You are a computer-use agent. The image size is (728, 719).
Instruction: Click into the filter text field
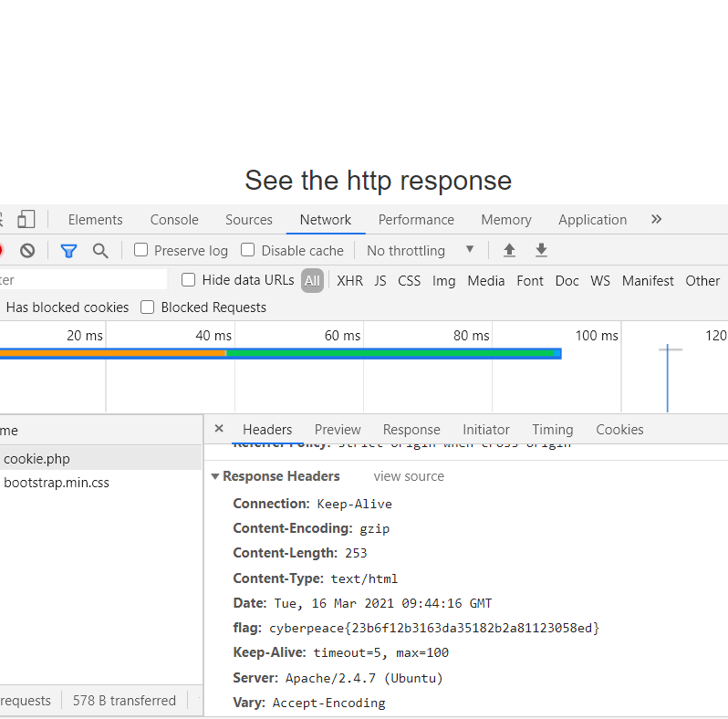(x=84, y=279)
